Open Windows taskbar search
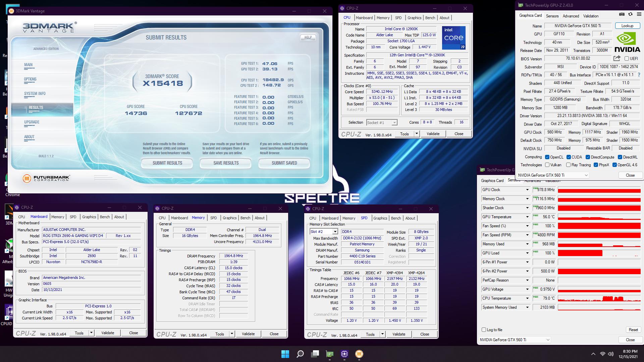The image size is (644, 362). (x=300, y=354)
